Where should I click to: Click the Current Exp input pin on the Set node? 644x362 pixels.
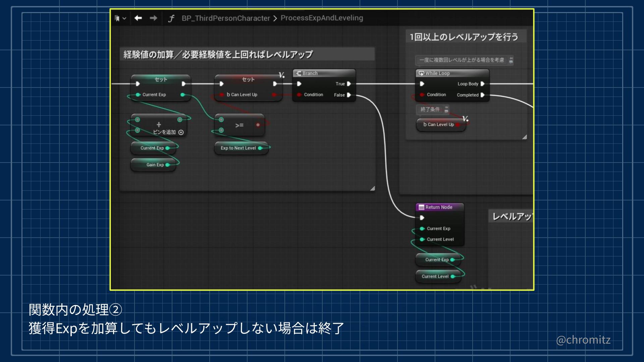pyautogui.click(x=138, y=95)
